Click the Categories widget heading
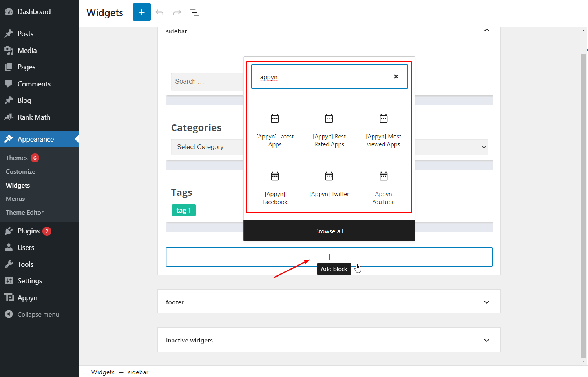The image size is (588, 377). click(x=196, y=127)
